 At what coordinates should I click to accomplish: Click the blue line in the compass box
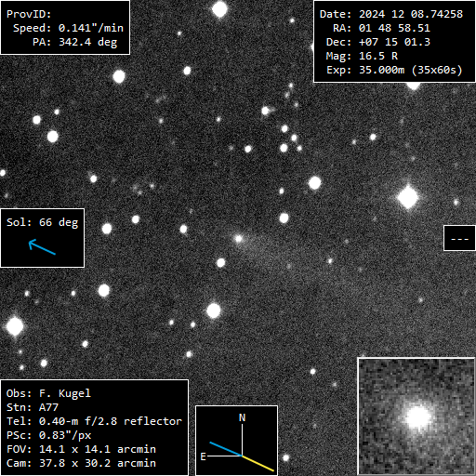pos(226,449)
